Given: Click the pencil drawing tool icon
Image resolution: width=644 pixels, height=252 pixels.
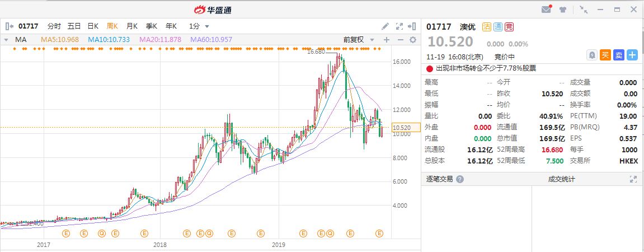Looking at the screenshot, I should [x=385, y=26].
